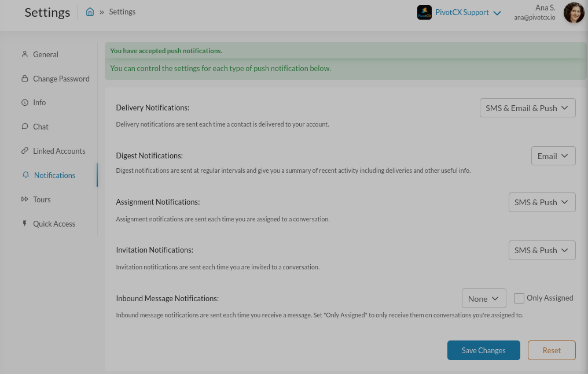
Task: Open the Notifications settings tab
Action: [x=54, y=175]
